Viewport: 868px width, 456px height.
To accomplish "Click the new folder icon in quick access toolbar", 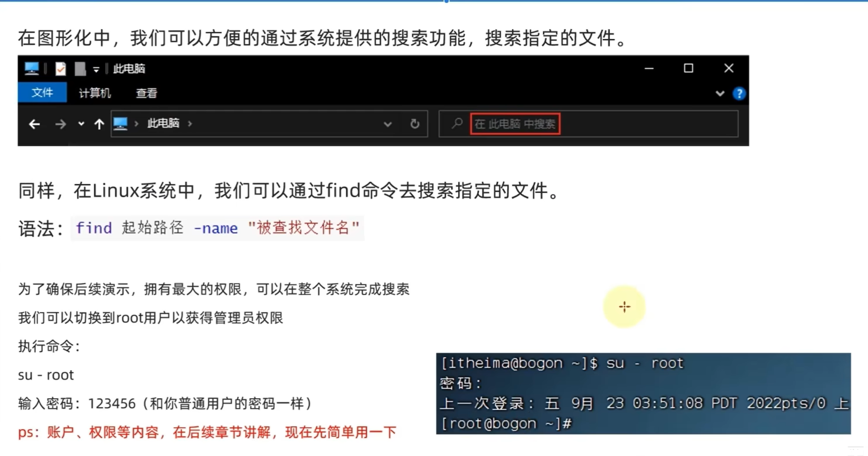I will pos(80,69).
